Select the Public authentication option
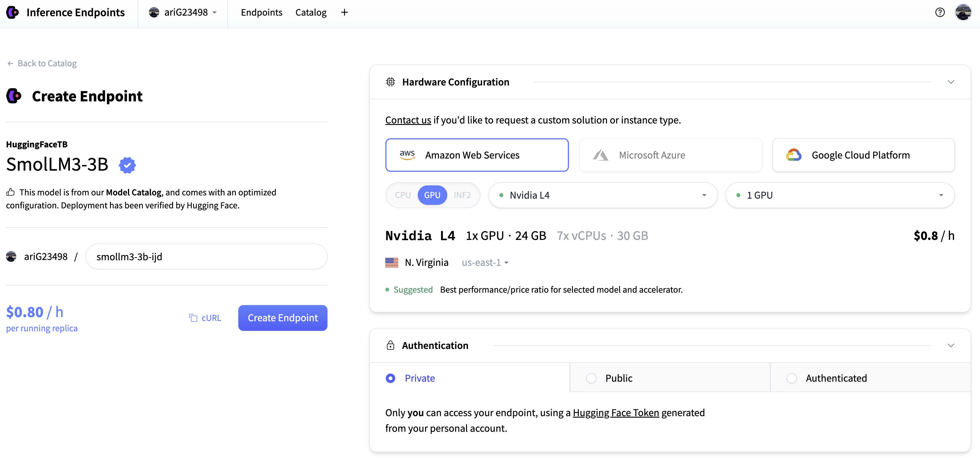980x458 pixels. pos(591,378)
